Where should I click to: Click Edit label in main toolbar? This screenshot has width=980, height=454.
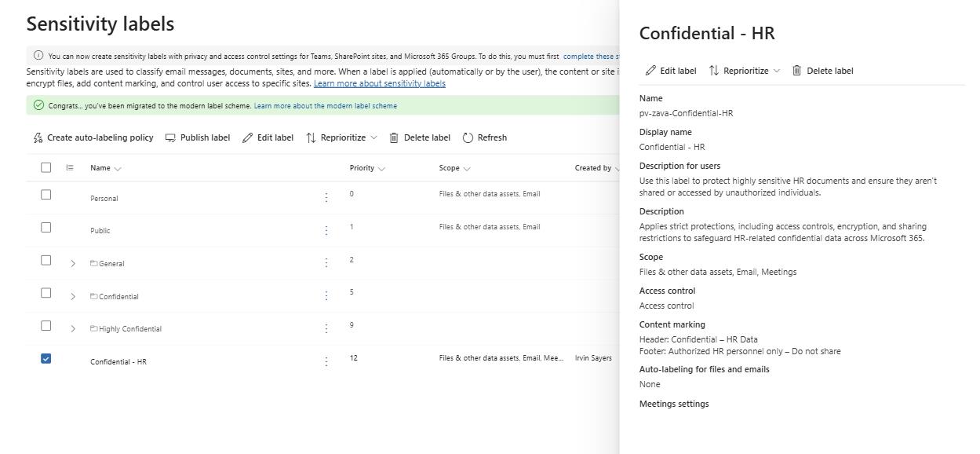point(268,137)
